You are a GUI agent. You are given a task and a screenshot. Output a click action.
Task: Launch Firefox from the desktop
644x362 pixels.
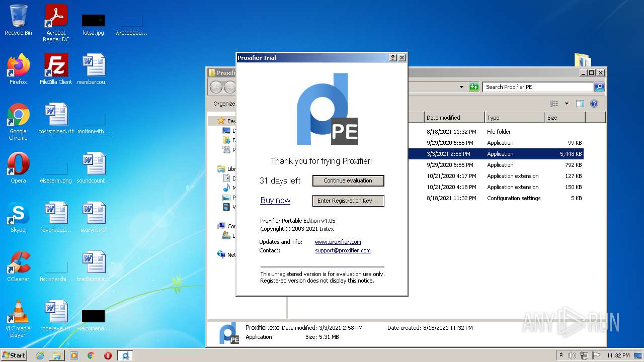click(18, 69)
